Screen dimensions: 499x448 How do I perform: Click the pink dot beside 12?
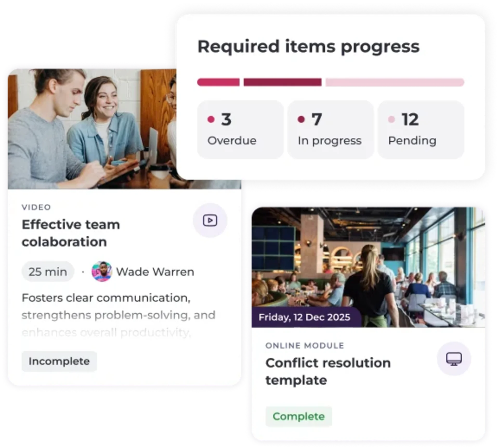click(391, 119)
